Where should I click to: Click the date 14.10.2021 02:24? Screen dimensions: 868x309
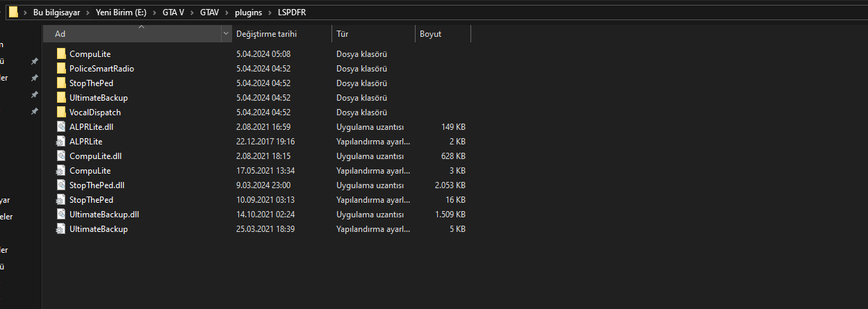(265, 214)
